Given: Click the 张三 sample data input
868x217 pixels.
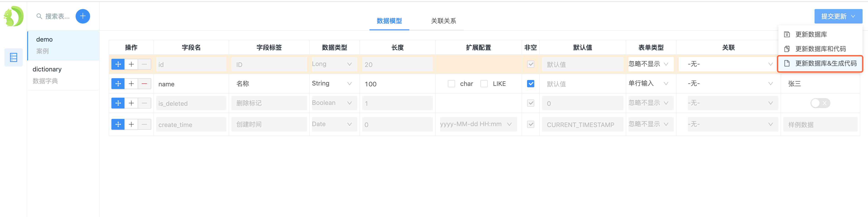Looking at the screenshot, I should 820,84.
